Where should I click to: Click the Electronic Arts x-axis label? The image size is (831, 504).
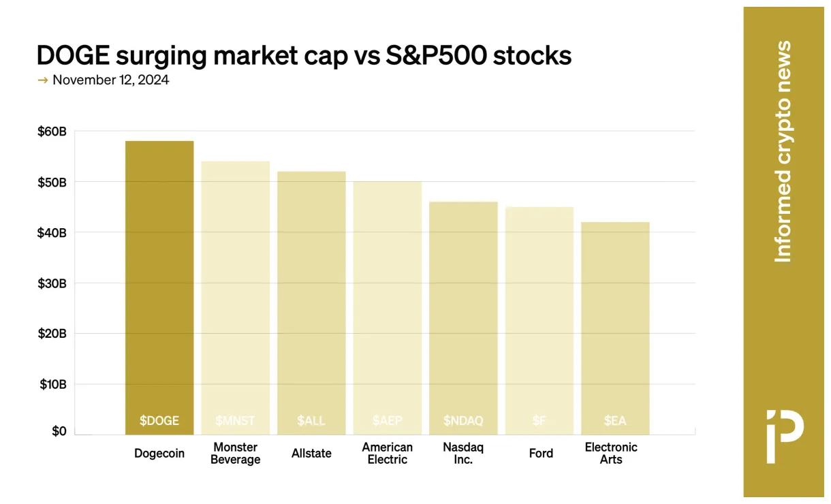(x=611, y=454)
